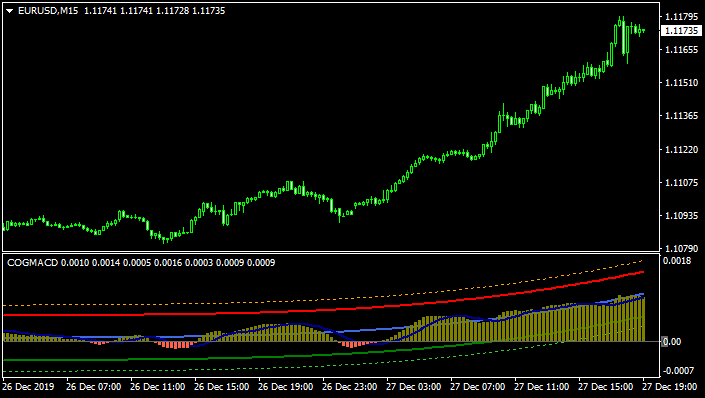
Task: Click price scale label 1.11510
Action: [x=682, y=83]
